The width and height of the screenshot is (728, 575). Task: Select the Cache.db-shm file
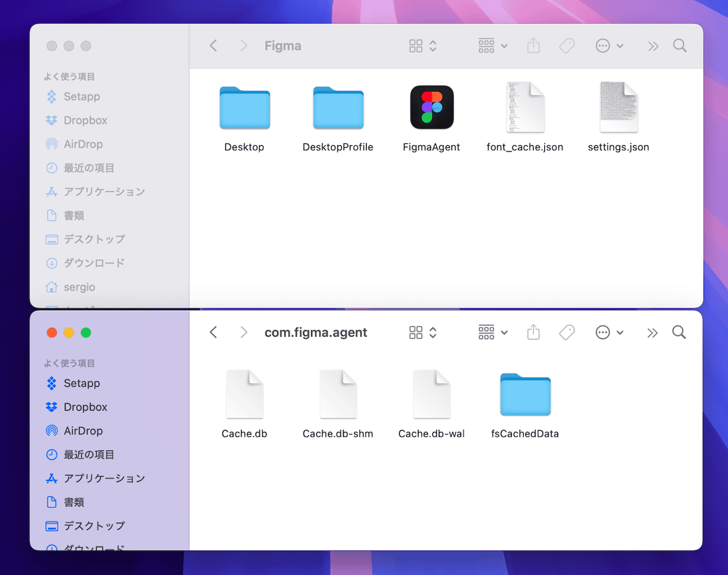click(x=338, y=395)
